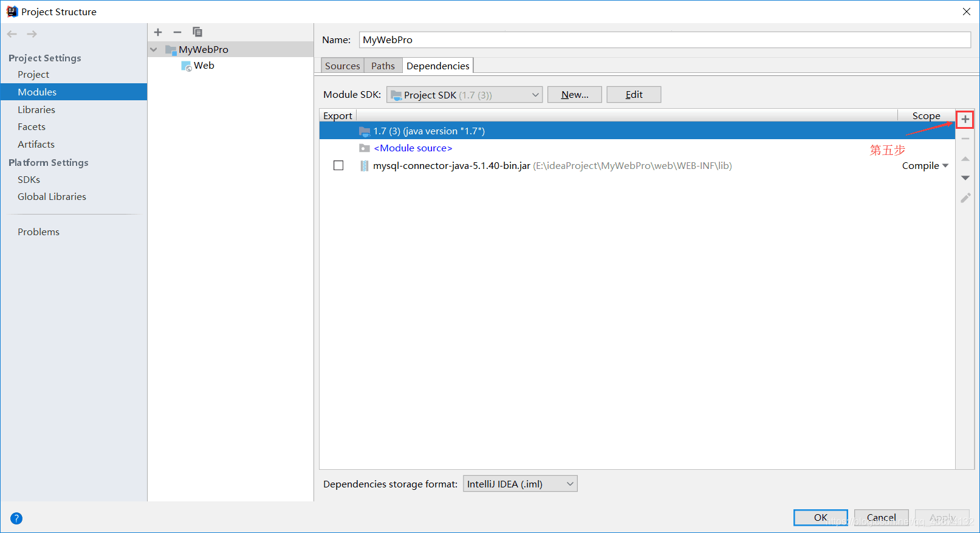The image size is (980, 533).
Task: Select the <Module source> row
Action: [637, 148]
